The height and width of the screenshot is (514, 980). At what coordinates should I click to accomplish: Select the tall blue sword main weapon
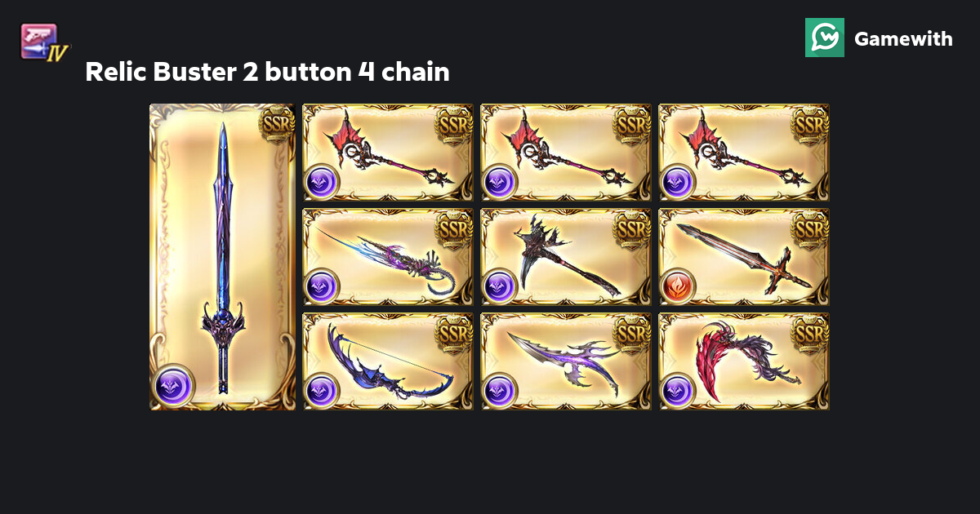point(222,257)
